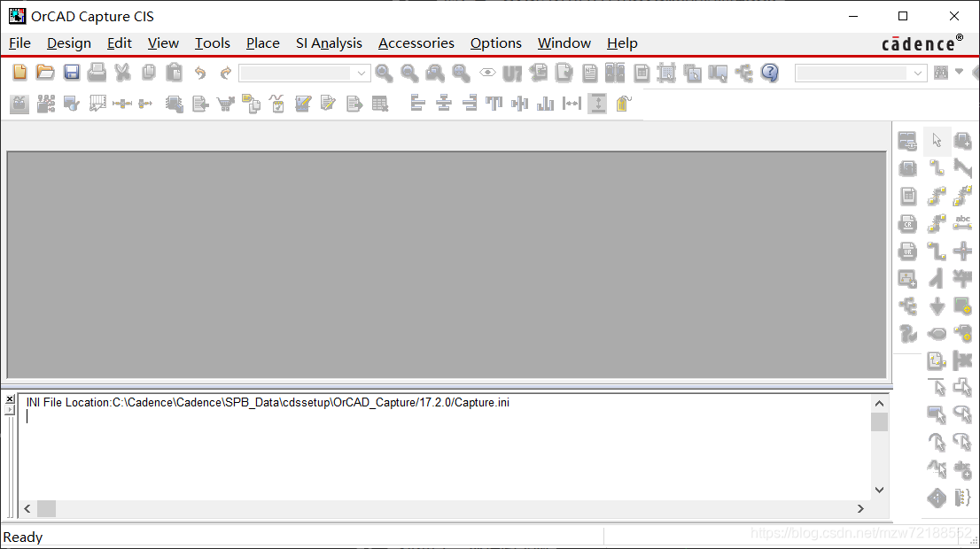Viewport: 980px width, 549px height.
Task: Open the search text combo box
Action: point(860,73)
